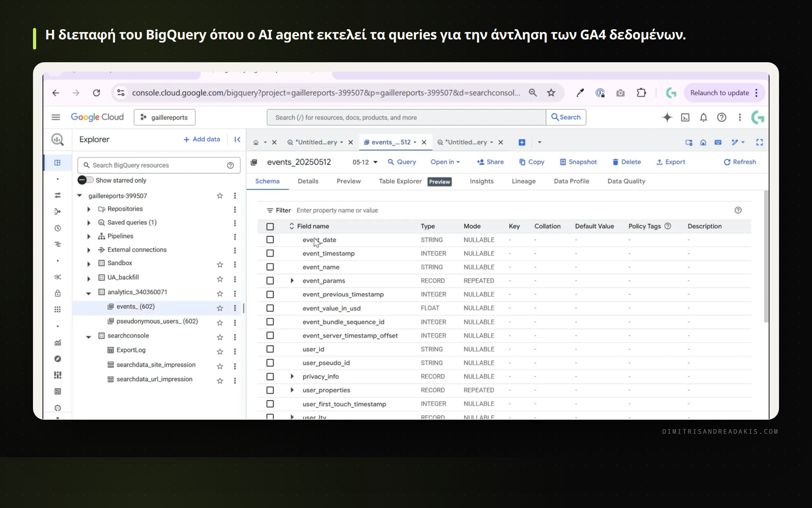Image resolution: width=812 pixels, height=508 pixels.
Task: Show Policy Tags help info
Action: tap(668, 226)
